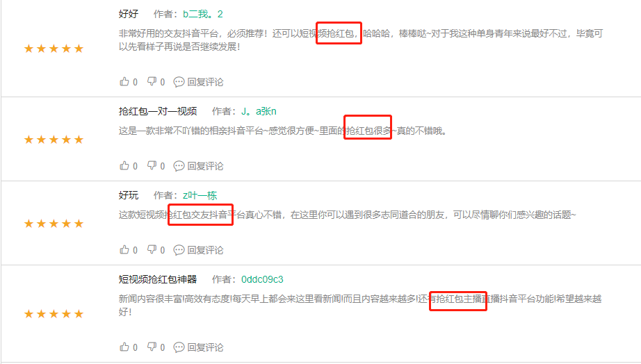Screen dimensions: 641x364
Task: Open author profile J。a张n
Action: [x=259, y=111]
